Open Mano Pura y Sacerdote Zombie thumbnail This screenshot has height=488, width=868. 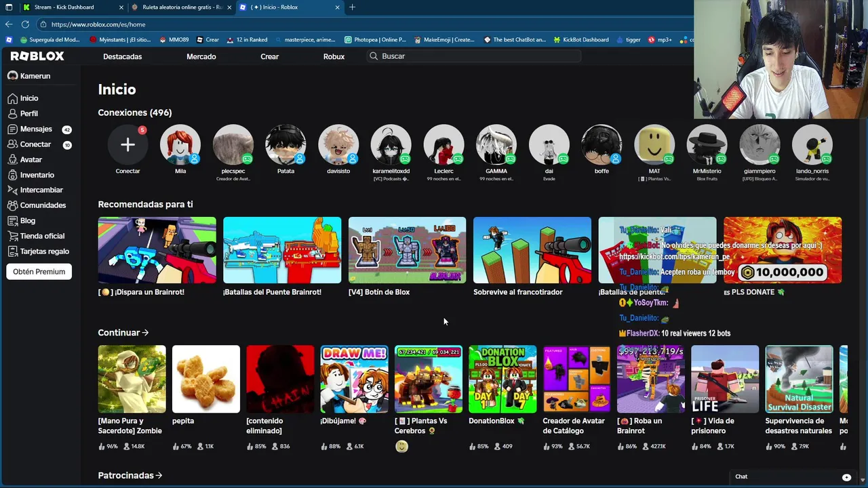132,379
